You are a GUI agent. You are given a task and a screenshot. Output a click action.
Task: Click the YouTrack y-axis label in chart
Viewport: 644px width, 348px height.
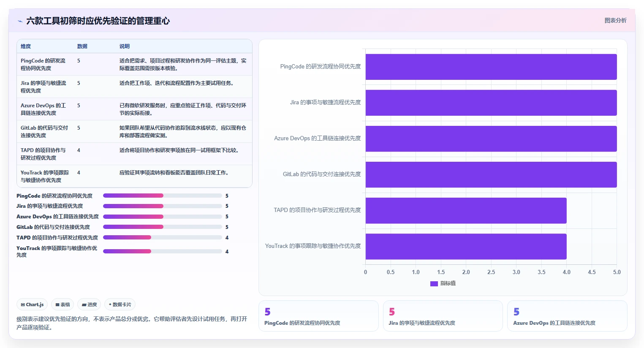313,246
